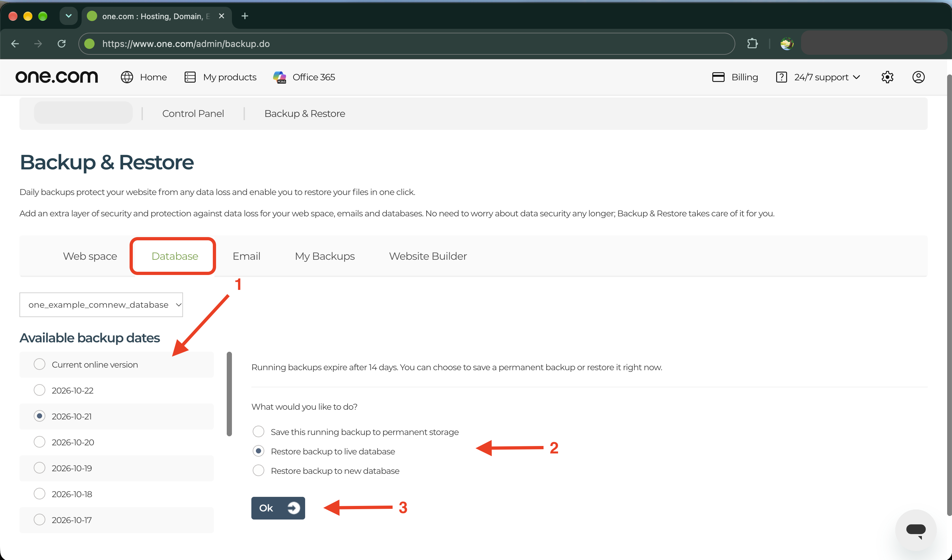The width and height of the screenshot is (952, 560).
Task: Switch to the Website Builder tab
Action: [x=428, y=256]
